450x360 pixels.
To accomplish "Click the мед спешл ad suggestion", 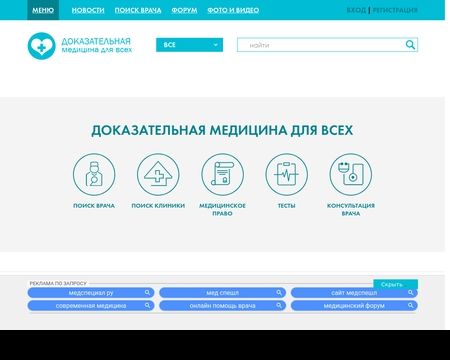I will click(222, 293).
